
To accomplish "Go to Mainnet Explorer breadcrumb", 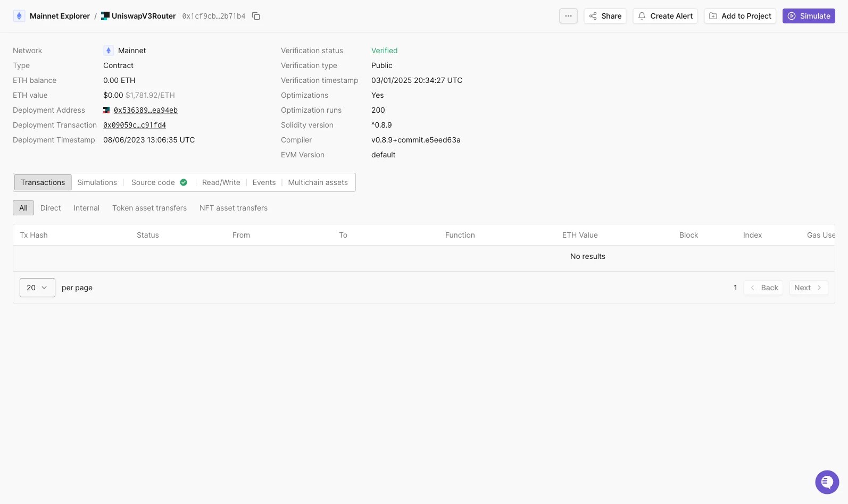I will (60, 16).
